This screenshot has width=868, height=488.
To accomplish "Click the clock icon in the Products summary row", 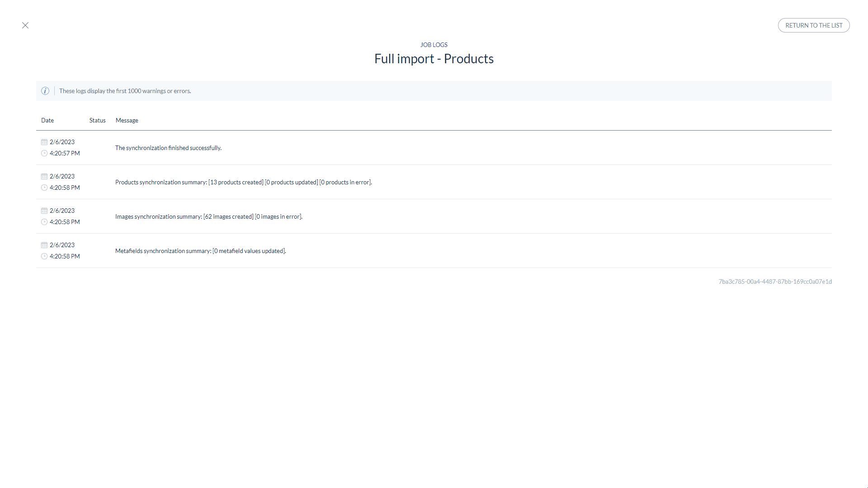I will point(44,188).
